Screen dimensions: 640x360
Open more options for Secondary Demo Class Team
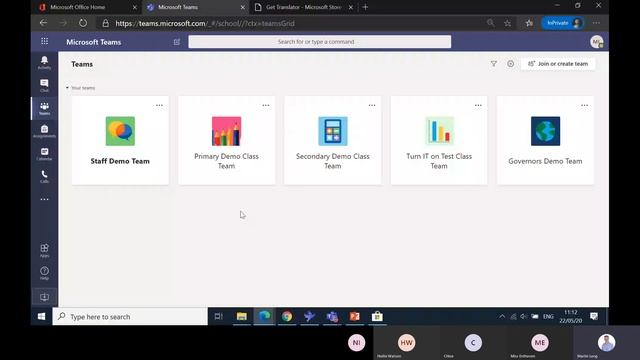click(372, 105)
